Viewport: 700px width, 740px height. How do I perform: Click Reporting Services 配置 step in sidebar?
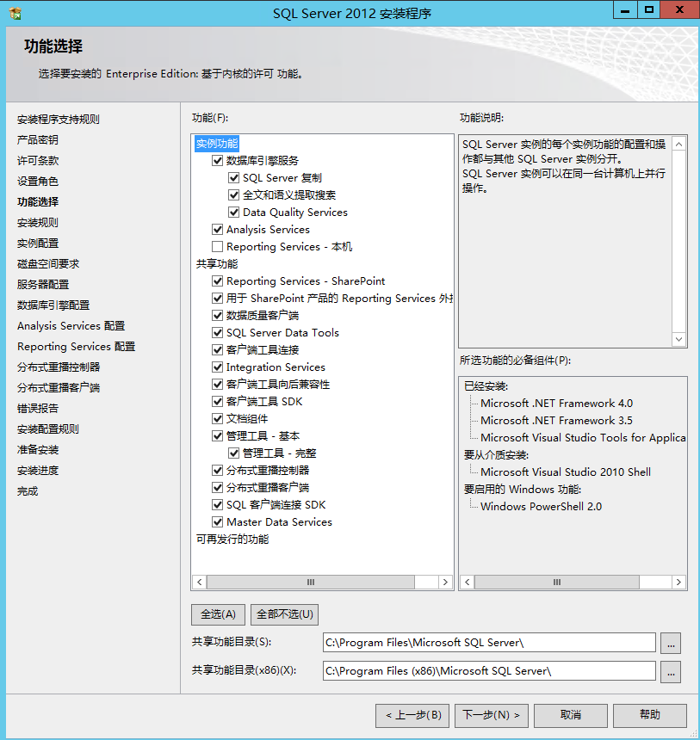(76, 347)
